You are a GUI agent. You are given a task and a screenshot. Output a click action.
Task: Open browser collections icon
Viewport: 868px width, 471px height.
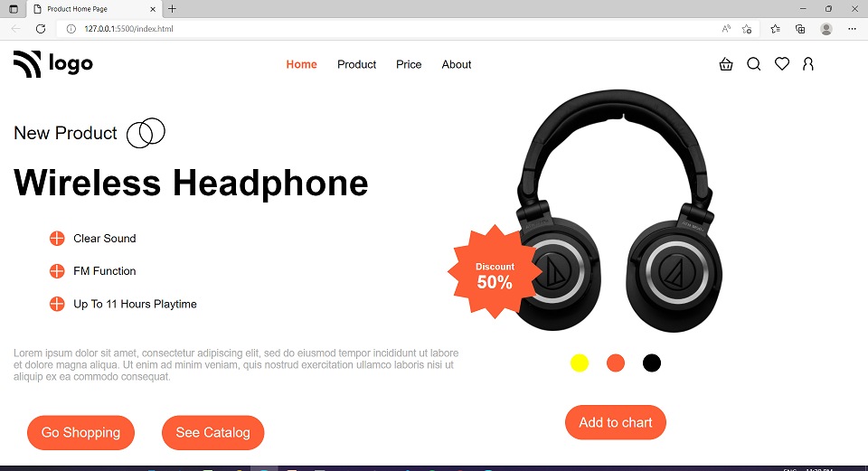coord(800,29)
